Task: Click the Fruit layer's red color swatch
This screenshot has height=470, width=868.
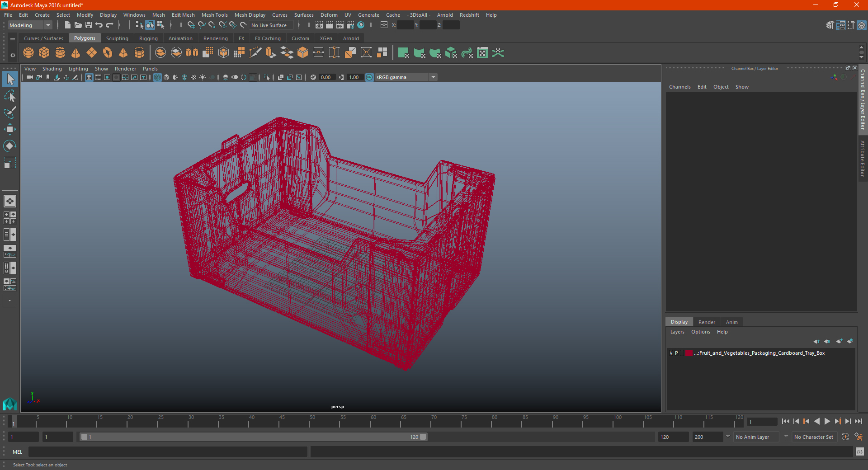Action: tap(689, 353)
